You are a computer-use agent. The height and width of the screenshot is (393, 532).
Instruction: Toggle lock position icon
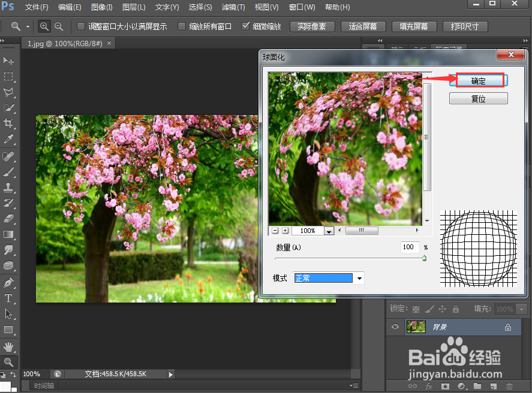(442, 309)
